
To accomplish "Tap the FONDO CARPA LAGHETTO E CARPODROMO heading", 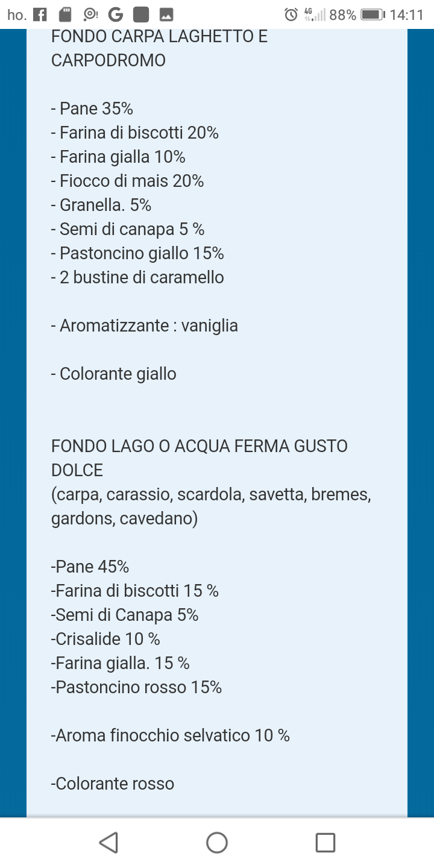I will tap(160, 48).
